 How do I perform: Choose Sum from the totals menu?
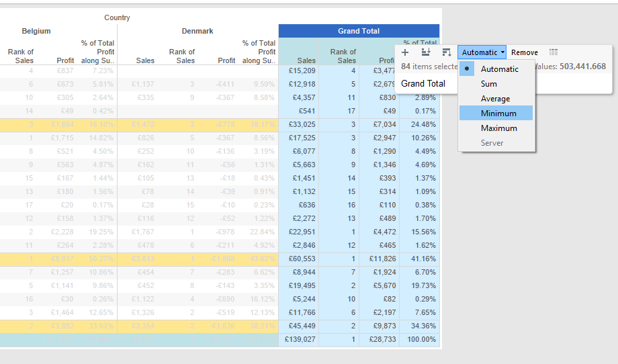click(x=489, y=84)
